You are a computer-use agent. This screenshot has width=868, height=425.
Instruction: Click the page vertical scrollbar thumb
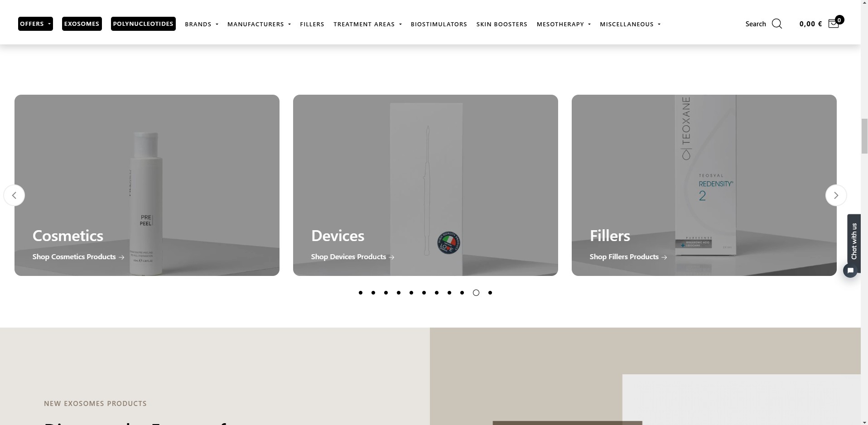point(864,136)
